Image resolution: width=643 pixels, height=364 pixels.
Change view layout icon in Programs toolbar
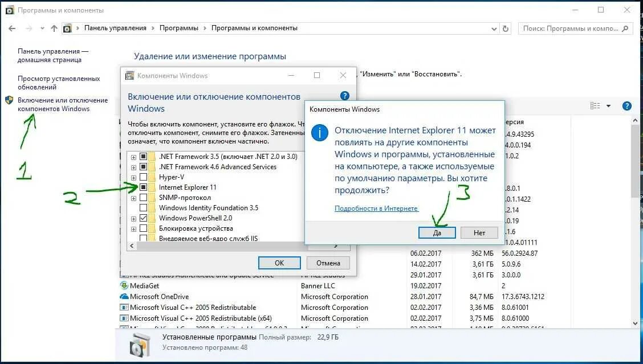pyautogui.click(x=595, y=106)
